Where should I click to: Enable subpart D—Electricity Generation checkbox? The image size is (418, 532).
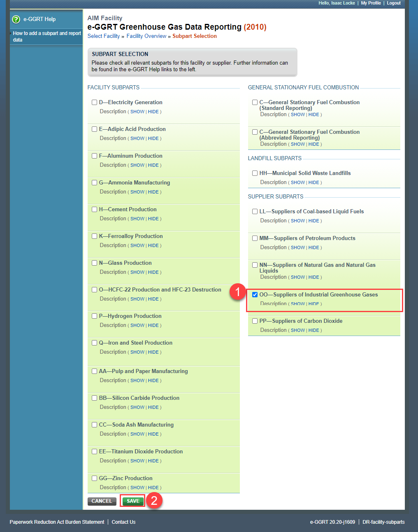pos(94,102)
